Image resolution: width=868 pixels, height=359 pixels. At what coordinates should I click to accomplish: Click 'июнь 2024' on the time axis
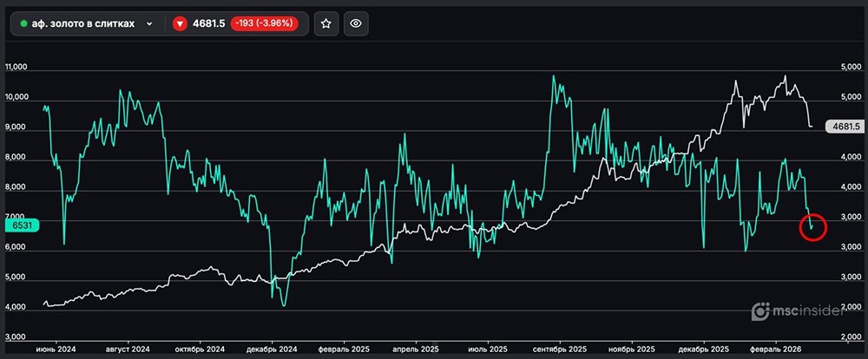[56, 349]
